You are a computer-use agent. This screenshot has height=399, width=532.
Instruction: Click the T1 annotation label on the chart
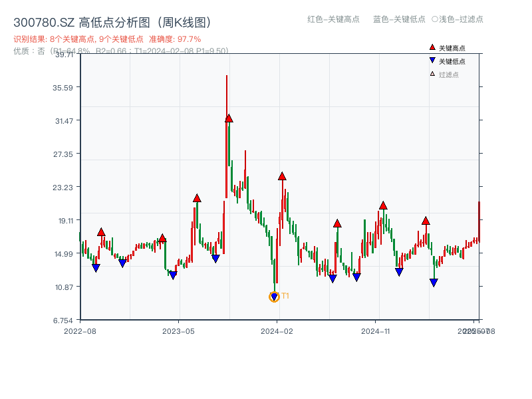point(285,295)
